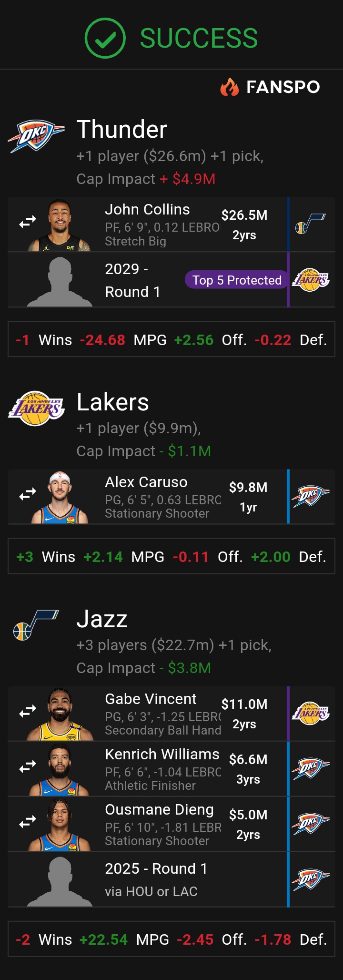The image size is (343, 980).
Task: Click swap arrows icon beside Kenrich Williams
Action: pos(28,767)
